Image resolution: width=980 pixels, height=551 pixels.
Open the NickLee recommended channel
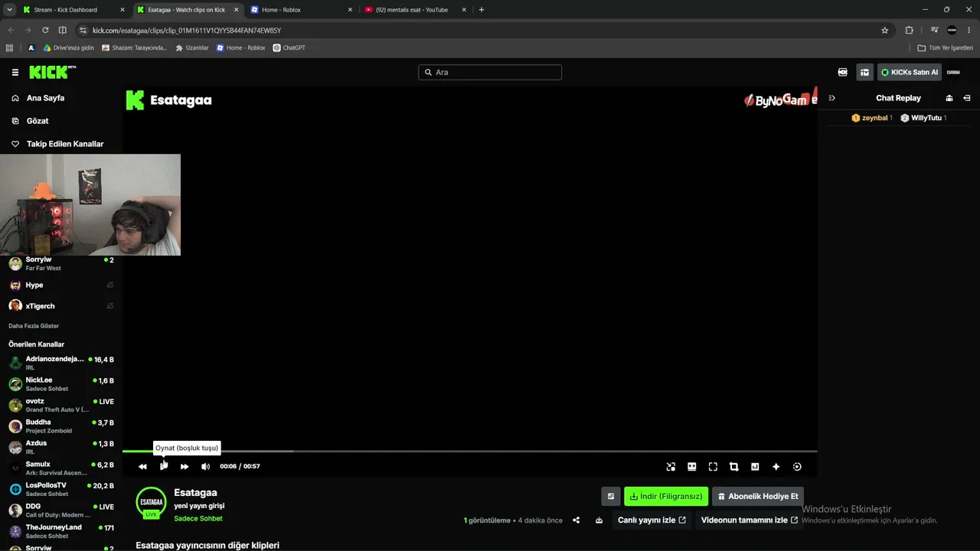pyautogui.click(x=61, y=384)
